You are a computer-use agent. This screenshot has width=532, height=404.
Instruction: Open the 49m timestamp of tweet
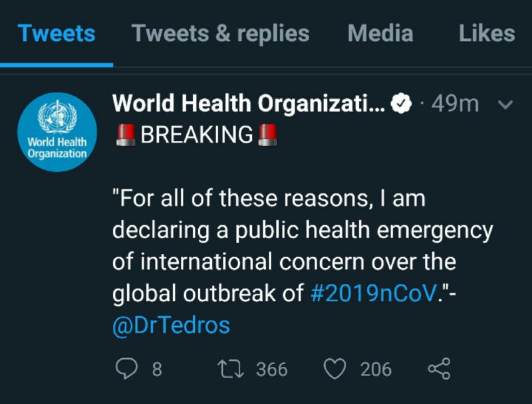pos(455,104)
